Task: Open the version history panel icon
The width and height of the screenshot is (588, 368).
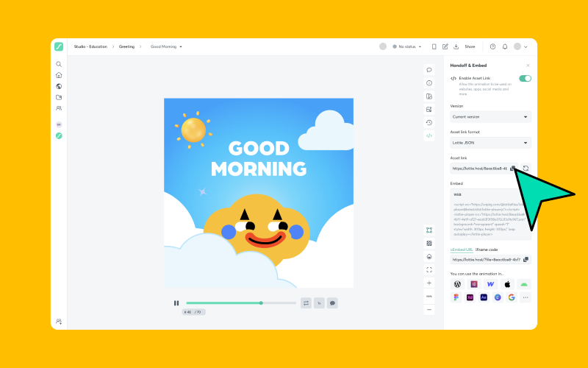Action: point(429,122)
